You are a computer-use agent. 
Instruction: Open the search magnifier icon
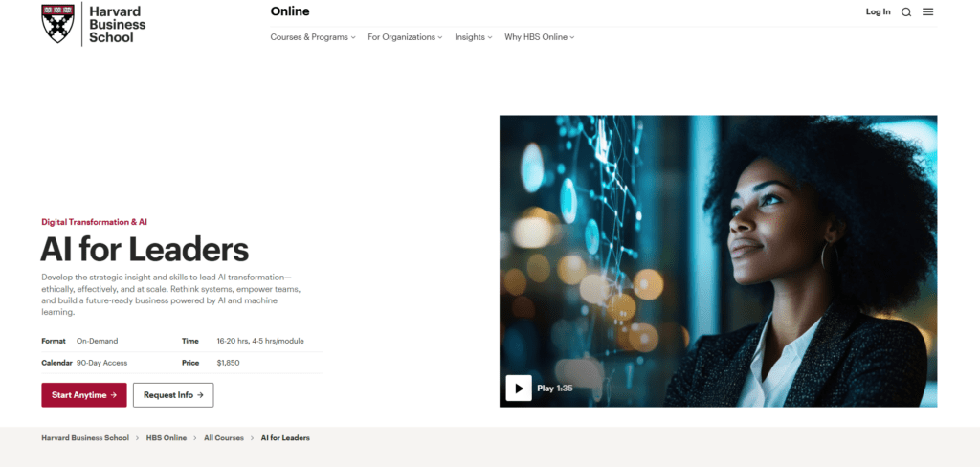tap(905, 11)
